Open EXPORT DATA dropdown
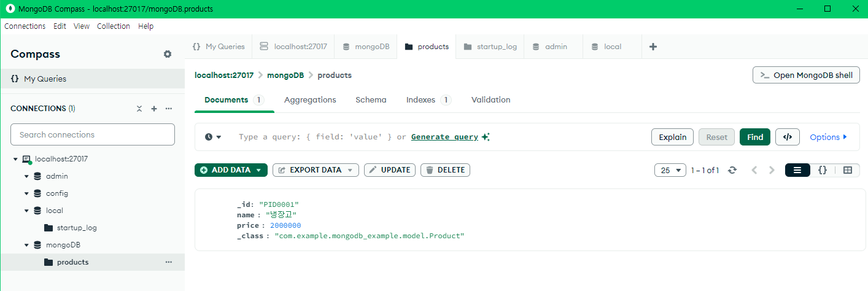 point(316,170)
